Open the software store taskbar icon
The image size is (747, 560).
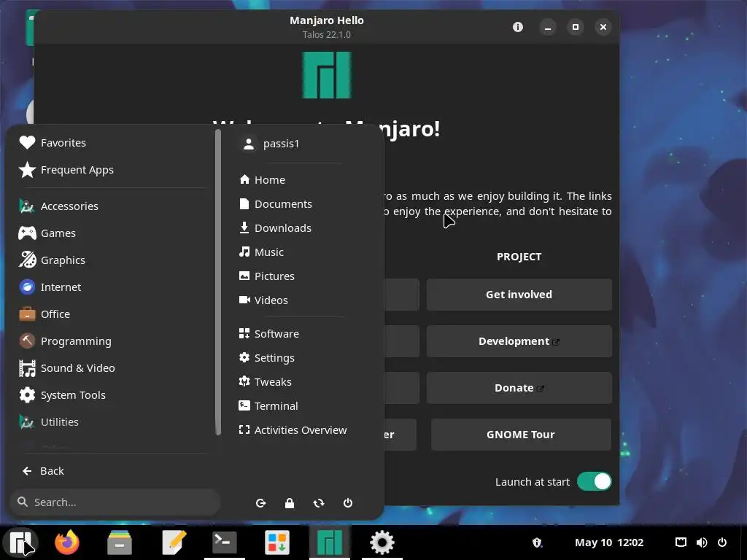coord(276,542)
